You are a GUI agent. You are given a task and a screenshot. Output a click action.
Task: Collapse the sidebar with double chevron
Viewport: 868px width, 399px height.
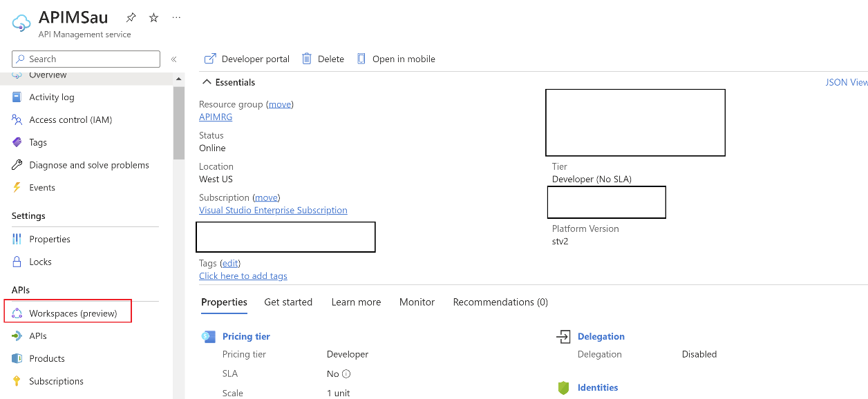click(173, 59)
